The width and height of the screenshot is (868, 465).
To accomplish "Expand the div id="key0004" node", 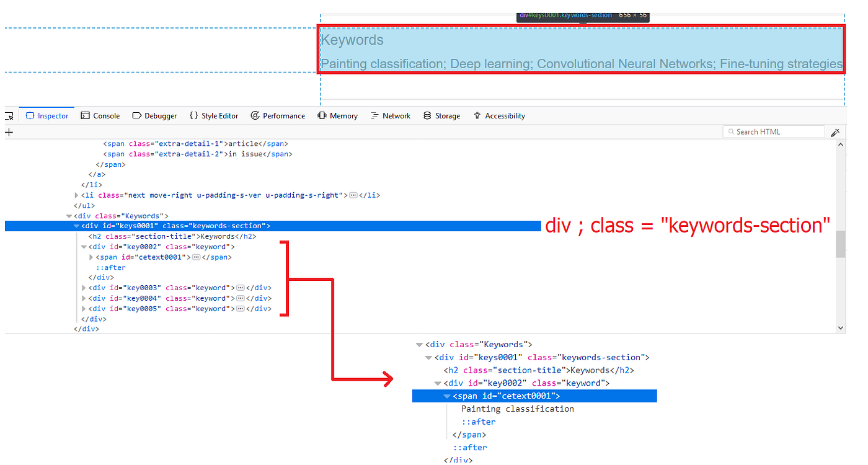I will tap(84, 298).
